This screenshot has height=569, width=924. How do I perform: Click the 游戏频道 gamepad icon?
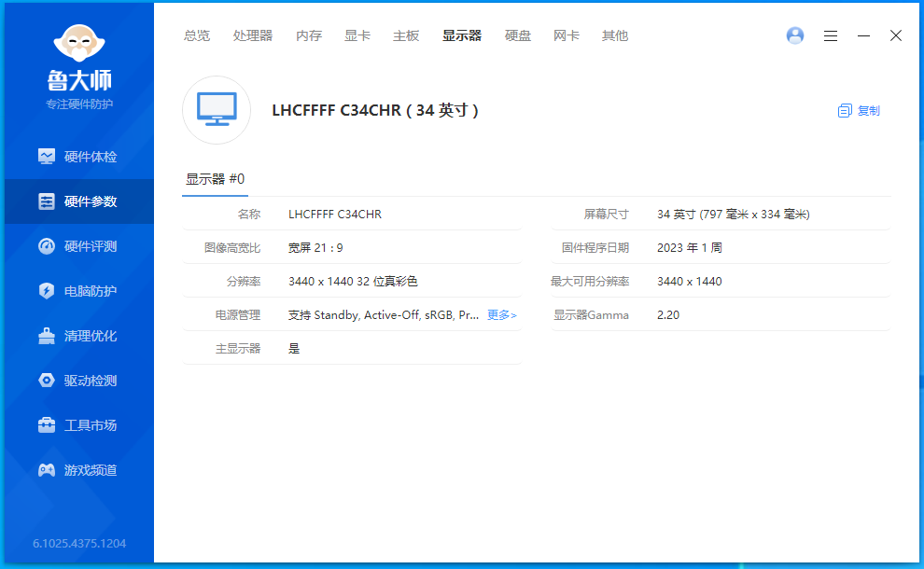pos(46,470)
